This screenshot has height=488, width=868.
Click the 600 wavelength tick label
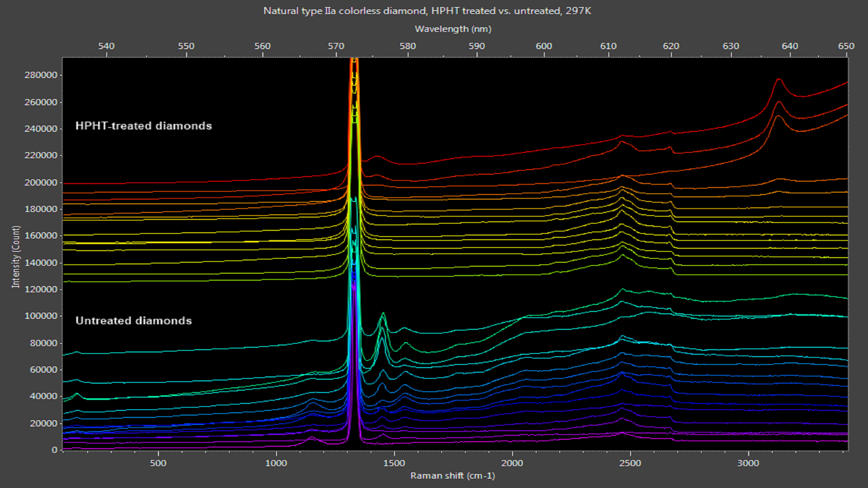[x=544, y=46]
